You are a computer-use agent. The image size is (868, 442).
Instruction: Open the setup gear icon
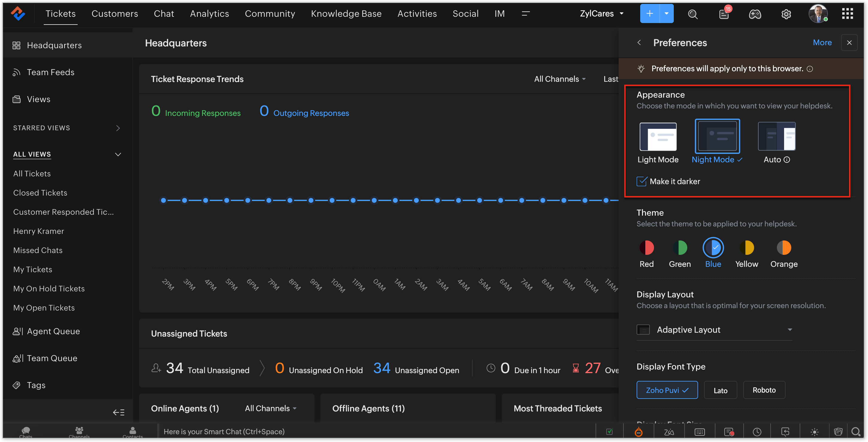tap(786, 14)
